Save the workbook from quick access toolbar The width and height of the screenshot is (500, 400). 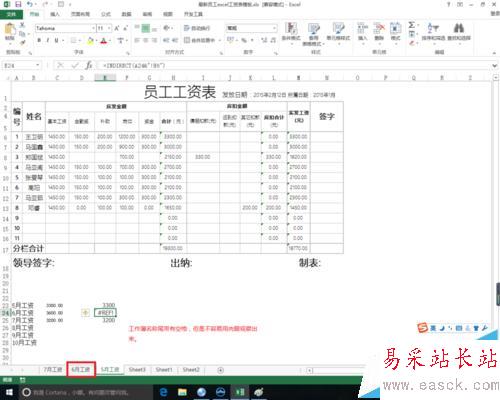(18, 4)
